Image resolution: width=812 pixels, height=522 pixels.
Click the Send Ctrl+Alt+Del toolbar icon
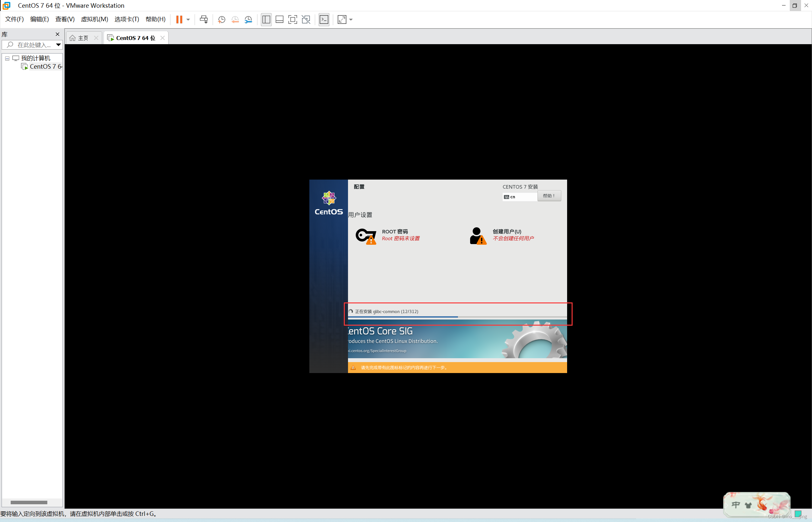pyautogui.click(x=204, y=19)
